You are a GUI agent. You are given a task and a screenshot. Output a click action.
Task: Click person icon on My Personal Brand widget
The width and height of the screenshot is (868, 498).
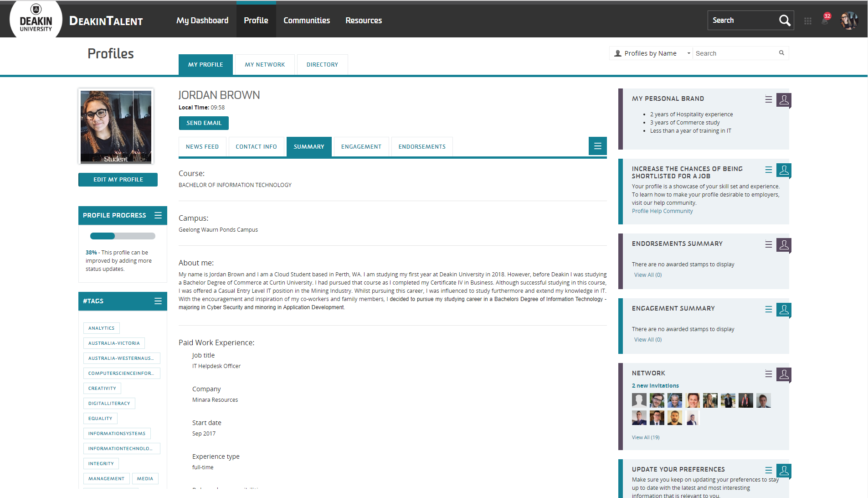point(784,100)
